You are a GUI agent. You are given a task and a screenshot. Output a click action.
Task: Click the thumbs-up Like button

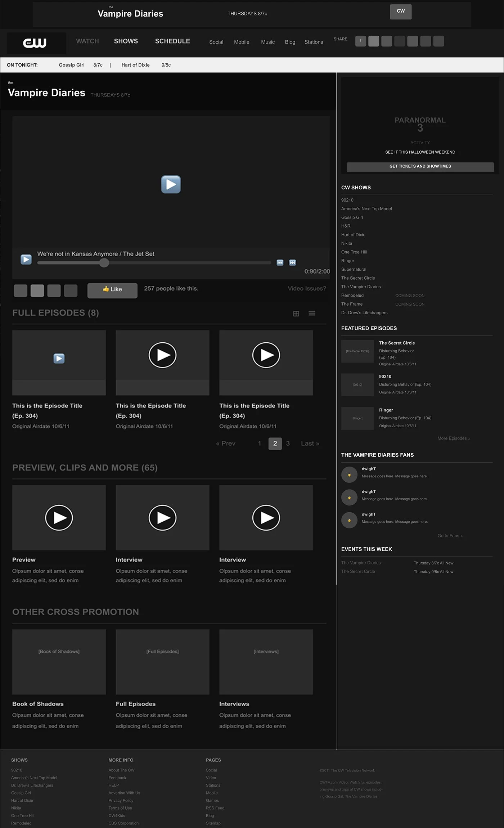pos(112,290)
